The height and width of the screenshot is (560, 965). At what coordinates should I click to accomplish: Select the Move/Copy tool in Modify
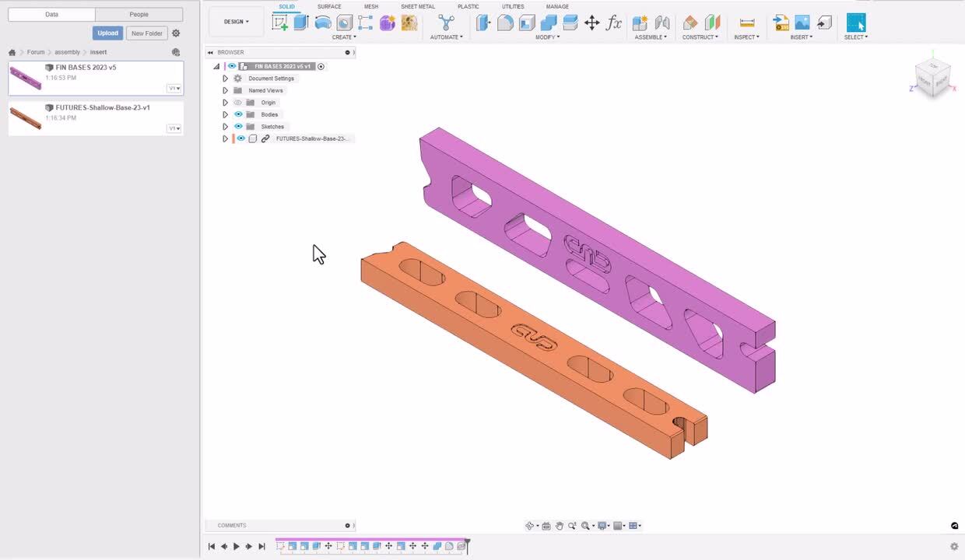coord(592,23)
